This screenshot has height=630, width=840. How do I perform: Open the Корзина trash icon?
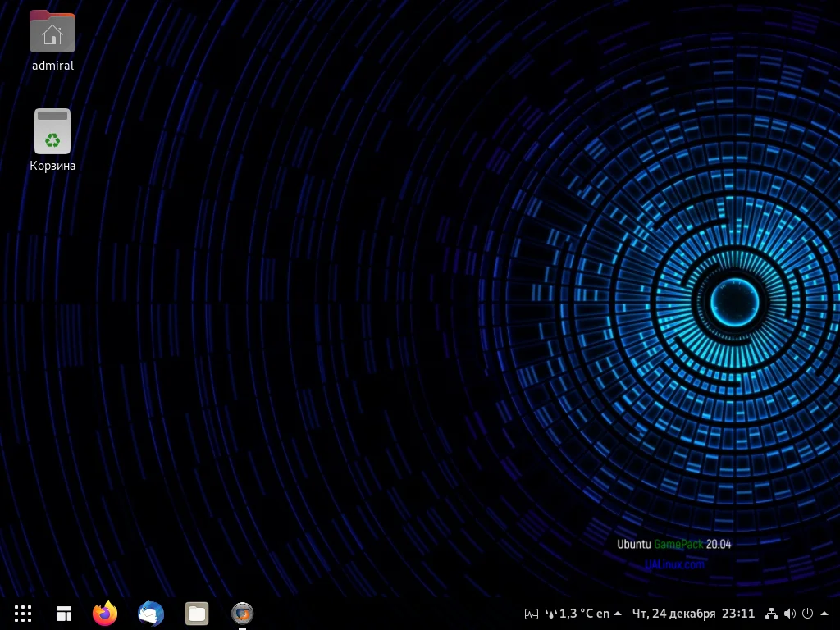point(52,131)
